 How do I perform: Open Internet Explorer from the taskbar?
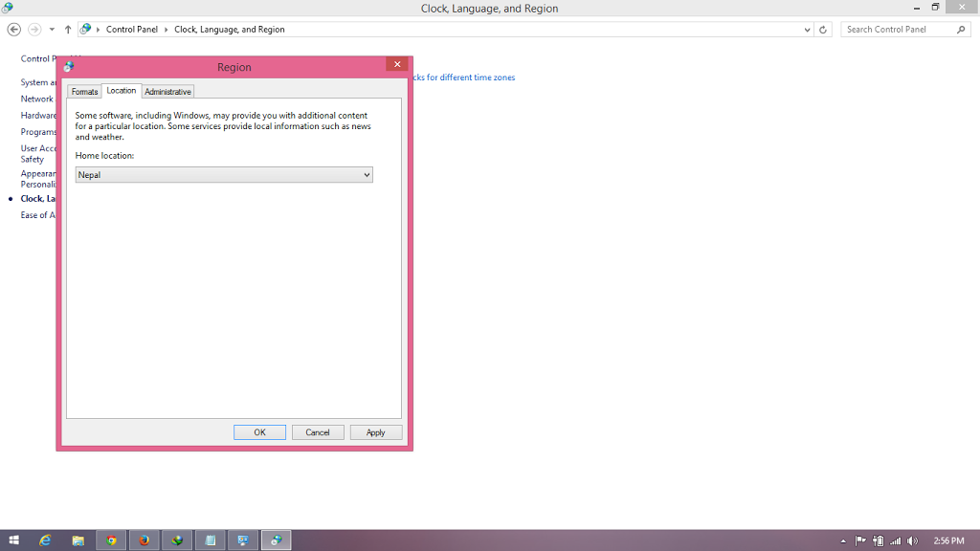point(45,540)
